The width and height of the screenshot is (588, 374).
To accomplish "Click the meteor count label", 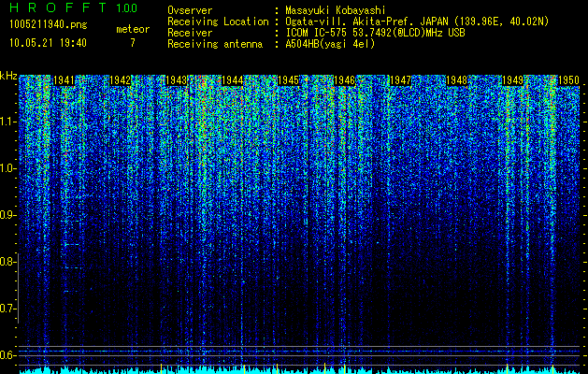I will (133, 29).
